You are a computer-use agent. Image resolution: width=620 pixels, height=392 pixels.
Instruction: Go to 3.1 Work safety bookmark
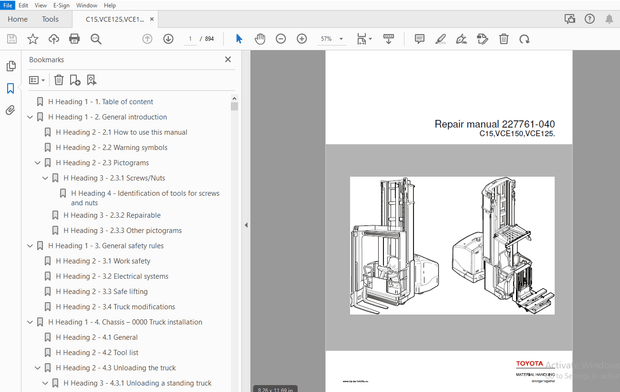(103, 261)
